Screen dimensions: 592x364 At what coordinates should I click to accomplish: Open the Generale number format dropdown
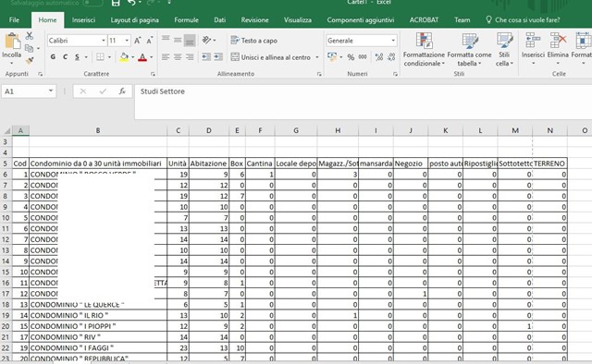393,41
